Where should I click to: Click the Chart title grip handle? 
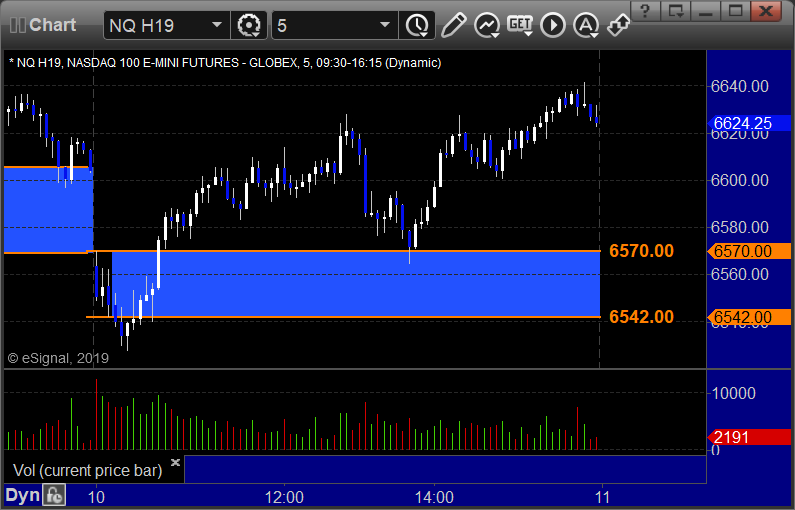pyautogui.click(x=17, y=25)
